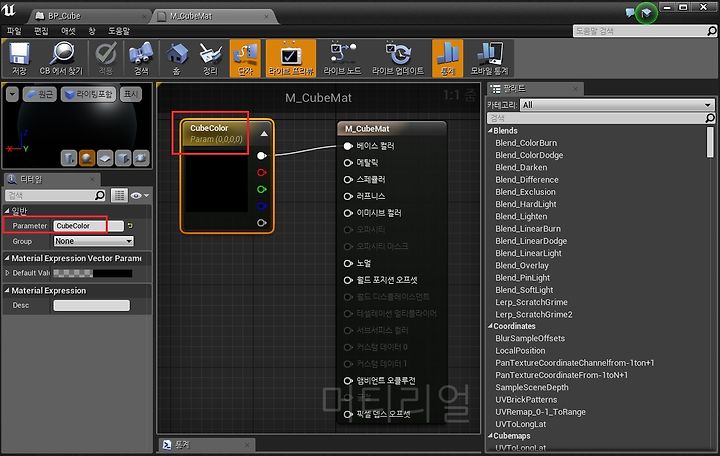
Task: Click the palette list vertical scrollbar
Action: tap(710, 142)
